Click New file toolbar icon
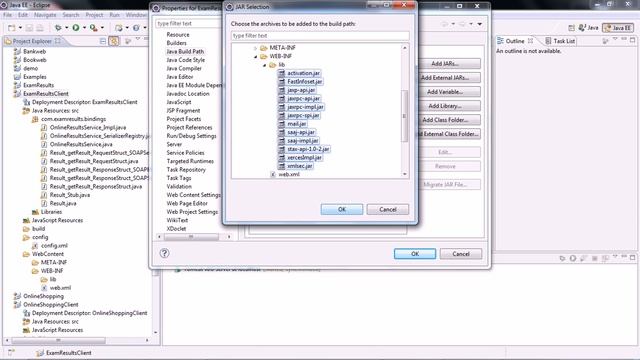Screen dimensions: 640x360 click(x=11, y=28)
